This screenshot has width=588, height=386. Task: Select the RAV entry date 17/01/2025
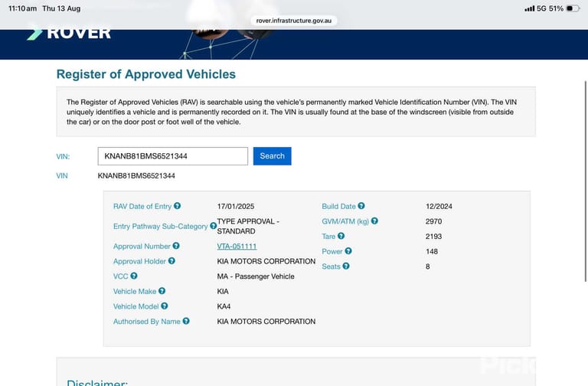236,206
